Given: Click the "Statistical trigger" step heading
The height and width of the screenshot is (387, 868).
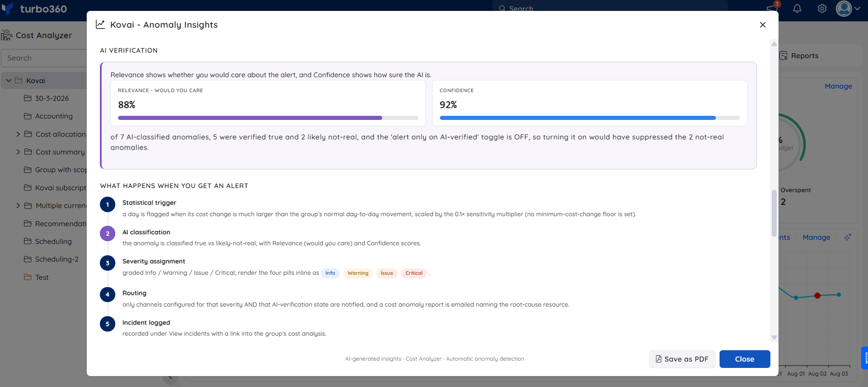Looking at the screenshot, I should pos(149,203).
